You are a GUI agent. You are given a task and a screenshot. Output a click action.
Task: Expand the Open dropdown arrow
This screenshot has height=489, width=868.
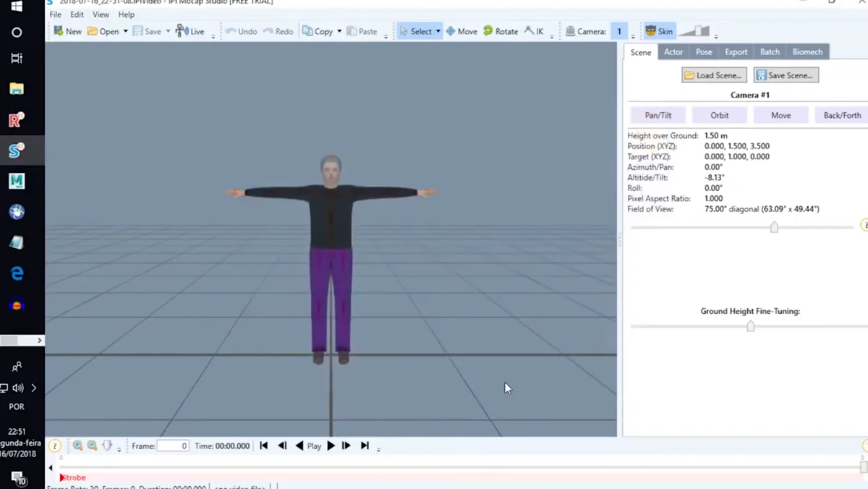tap(125, 31)
